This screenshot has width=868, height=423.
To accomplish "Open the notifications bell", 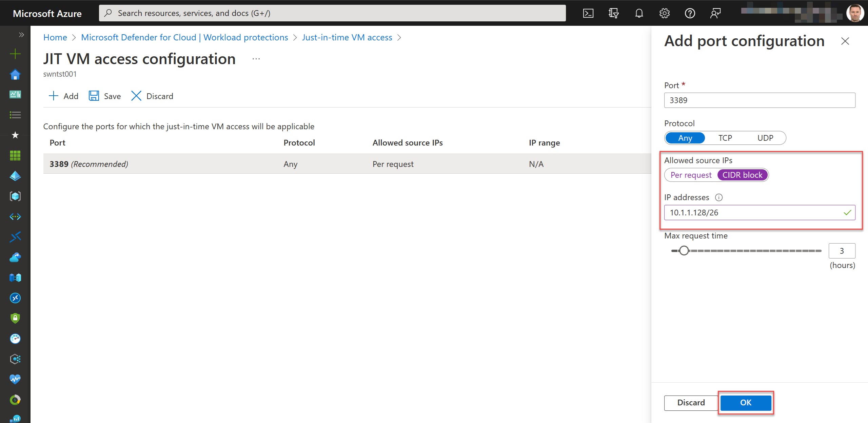I will click(x=639, y=13).
